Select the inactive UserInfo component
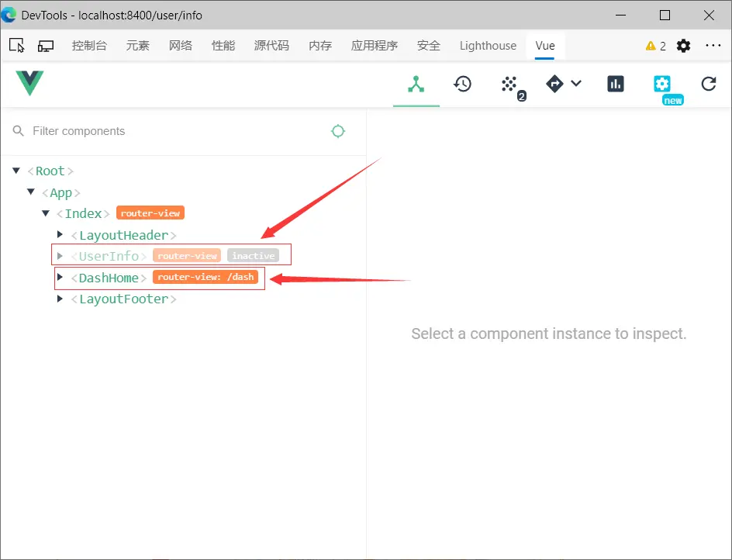Image resolution: width=732 pixels, height=560 pixels. point(109,256)
